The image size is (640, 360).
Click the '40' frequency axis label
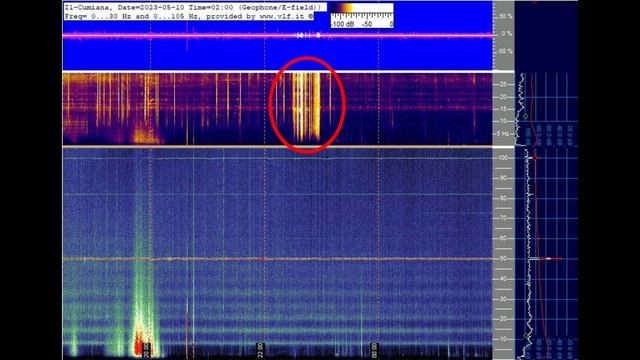click(503, 278)
